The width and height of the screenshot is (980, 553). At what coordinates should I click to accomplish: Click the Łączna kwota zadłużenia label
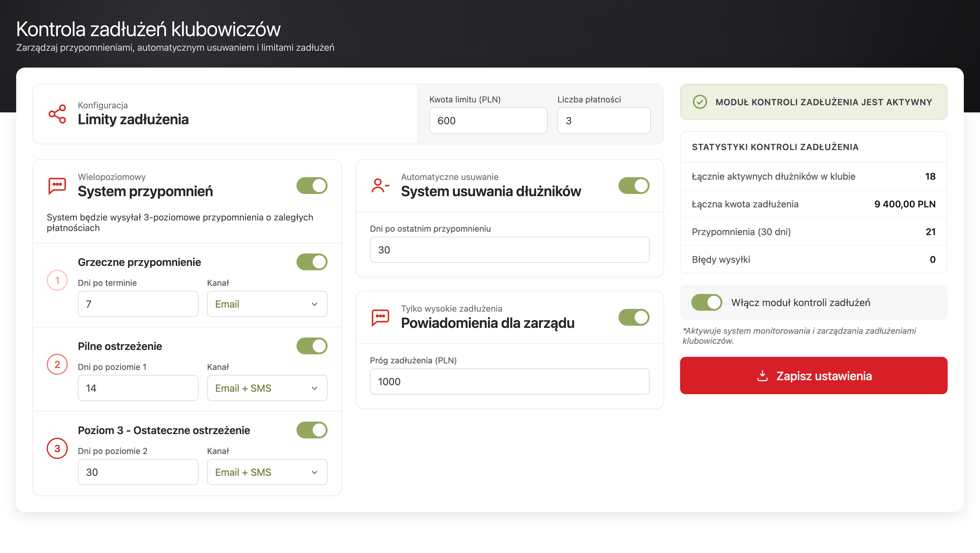pyautogui.click(x=745, y=204)
